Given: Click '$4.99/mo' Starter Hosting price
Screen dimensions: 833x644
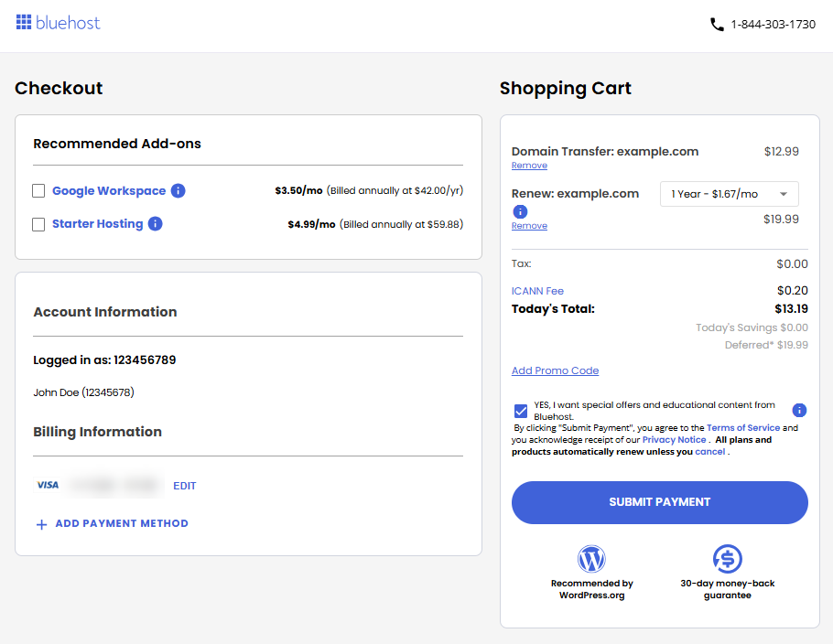Looking at the screenshot, I should pyautogui.click(x=311, y=225).
